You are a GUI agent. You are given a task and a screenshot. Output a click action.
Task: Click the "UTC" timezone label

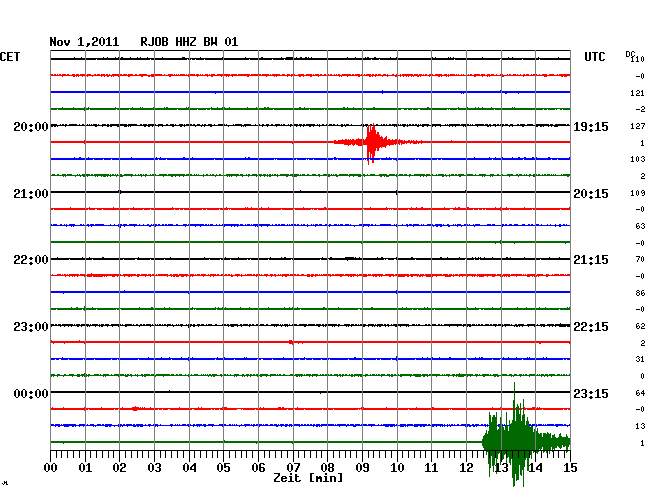[x=594, y=57]
